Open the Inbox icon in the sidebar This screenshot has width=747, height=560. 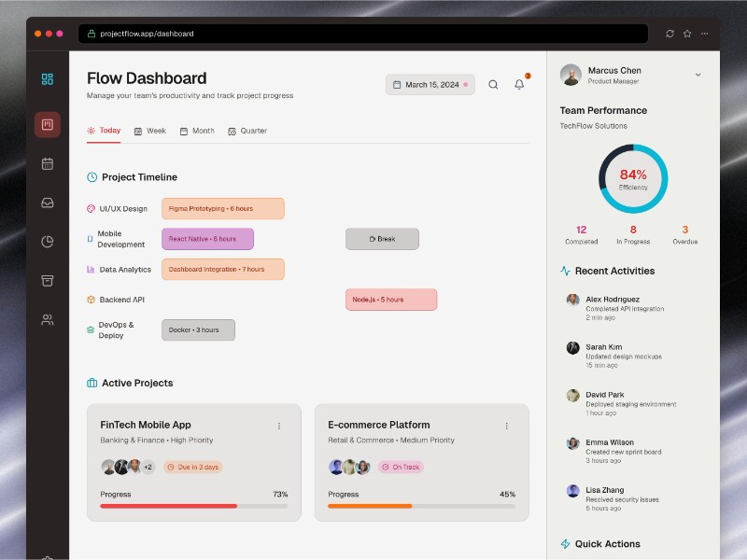point(48,202)
